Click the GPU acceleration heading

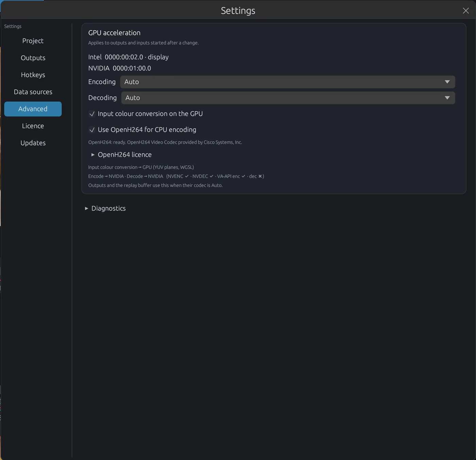pos(114,33)
